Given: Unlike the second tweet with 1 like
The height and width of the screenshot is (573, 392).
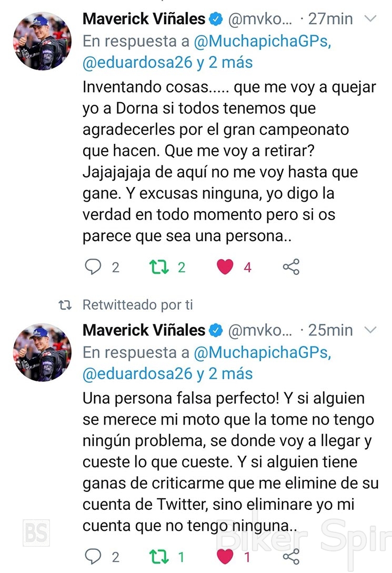Looking at the screenshot, I should point(225,556).
